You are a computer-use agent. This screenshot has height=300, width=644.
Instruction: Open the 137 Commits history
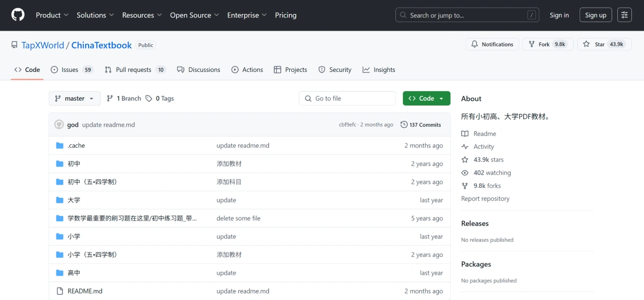click(421, 125)
